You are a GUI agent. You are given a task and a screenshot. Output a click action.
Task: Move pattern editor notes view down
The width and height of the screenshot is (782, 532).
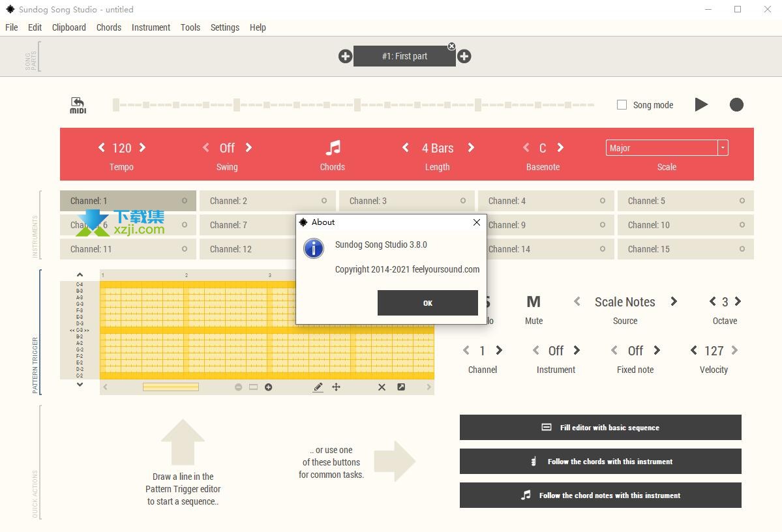(80, 385)
